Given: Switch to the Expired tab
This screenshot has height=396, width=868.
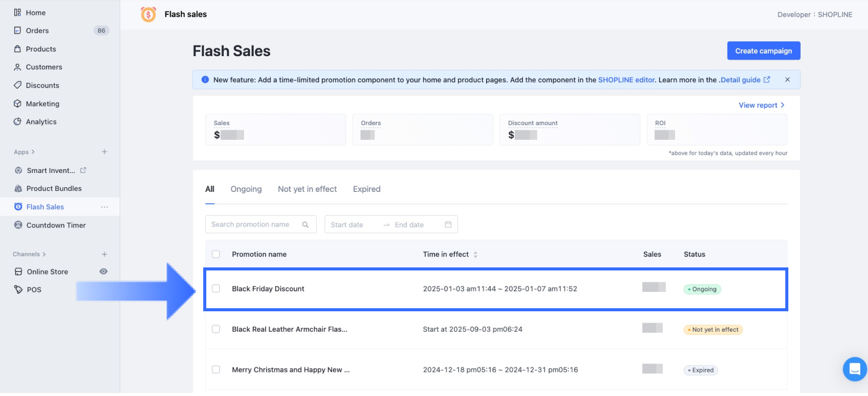Looking at the screenshot, I should point(367,189).
